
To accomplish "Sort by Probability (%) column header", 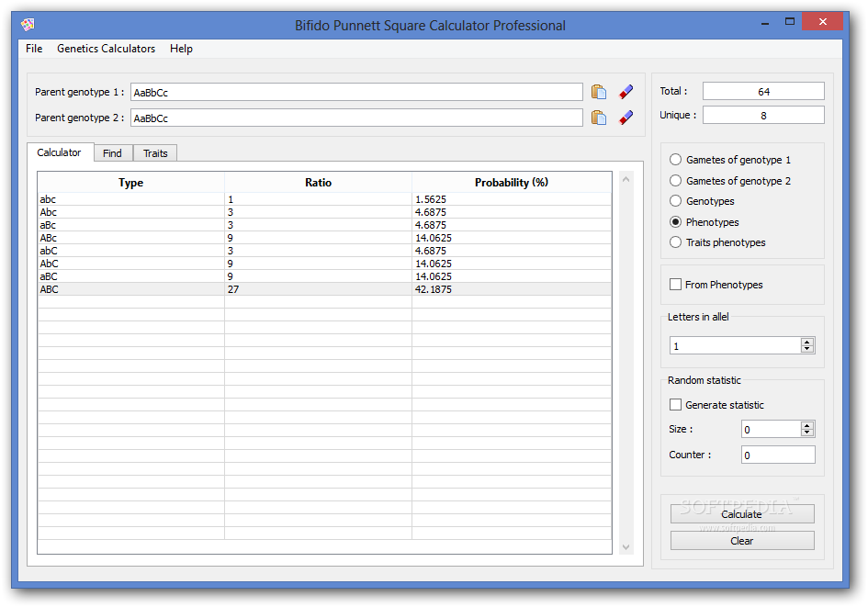I will tap(512, 182).
